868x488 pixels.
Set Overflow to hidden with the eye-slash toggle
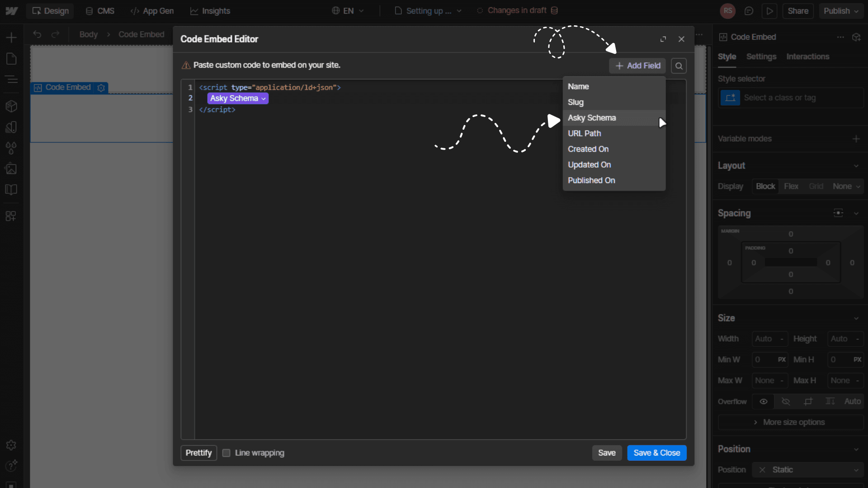[x=786, y=401]
